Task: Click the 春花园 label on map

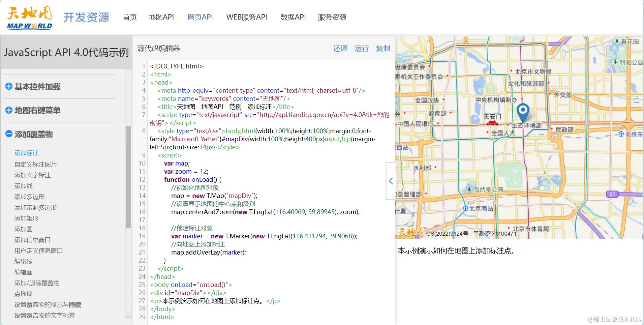Action: click(630, 41)
